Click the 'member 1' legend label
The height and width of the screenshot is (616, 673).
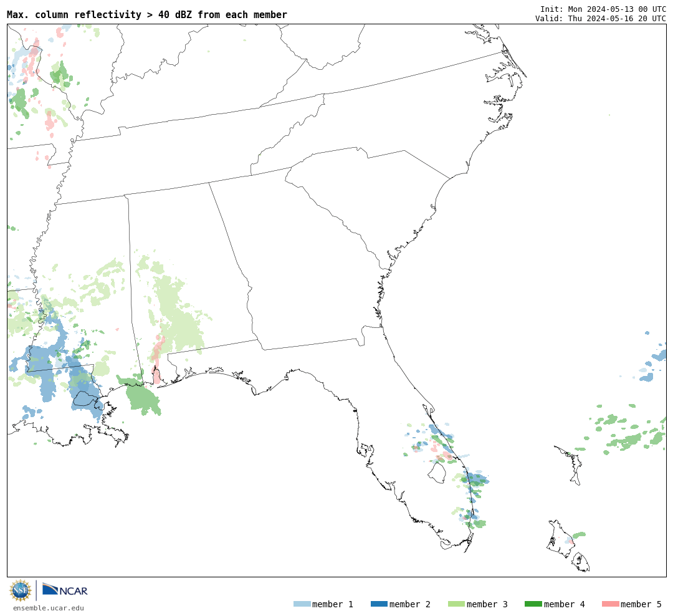[333, 604]
